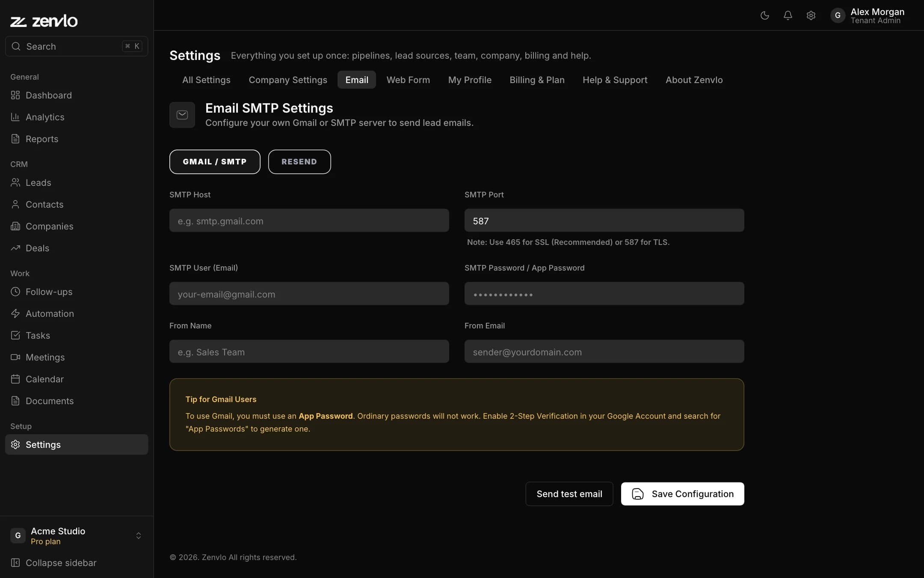Switch to Web Form tab
Screen dimensions: 924x578
tap(408, 80)
